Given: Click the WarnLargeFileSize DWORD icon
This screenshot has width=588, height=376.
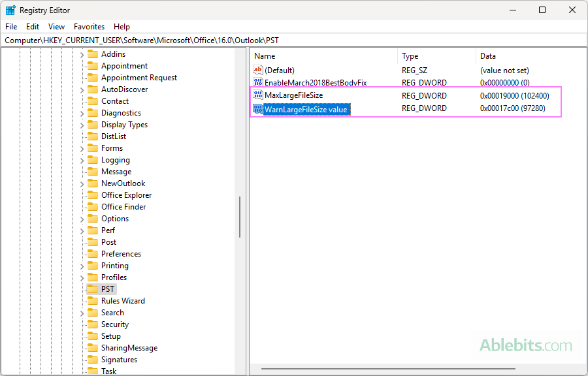Looking at the screenshot, I should (x=258, y=109).
